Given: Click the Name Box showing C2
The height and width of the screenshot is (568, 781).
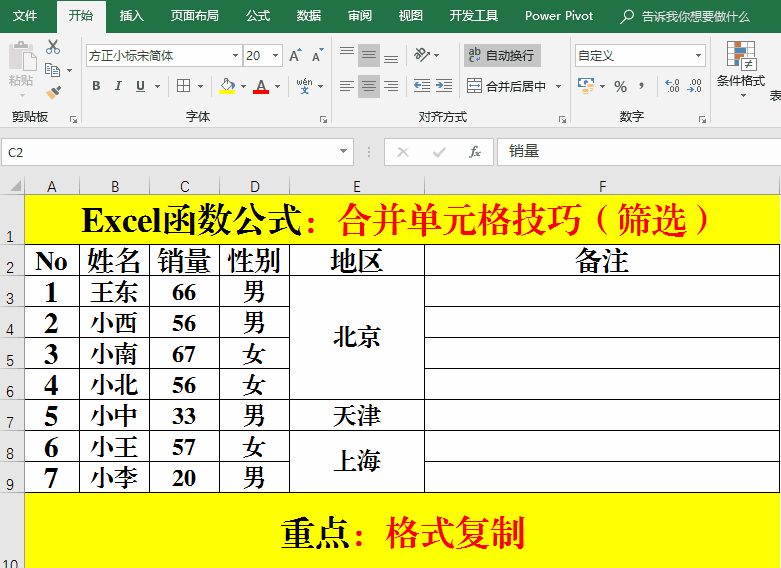Looking at the screenshot, I should pos(170,152).
